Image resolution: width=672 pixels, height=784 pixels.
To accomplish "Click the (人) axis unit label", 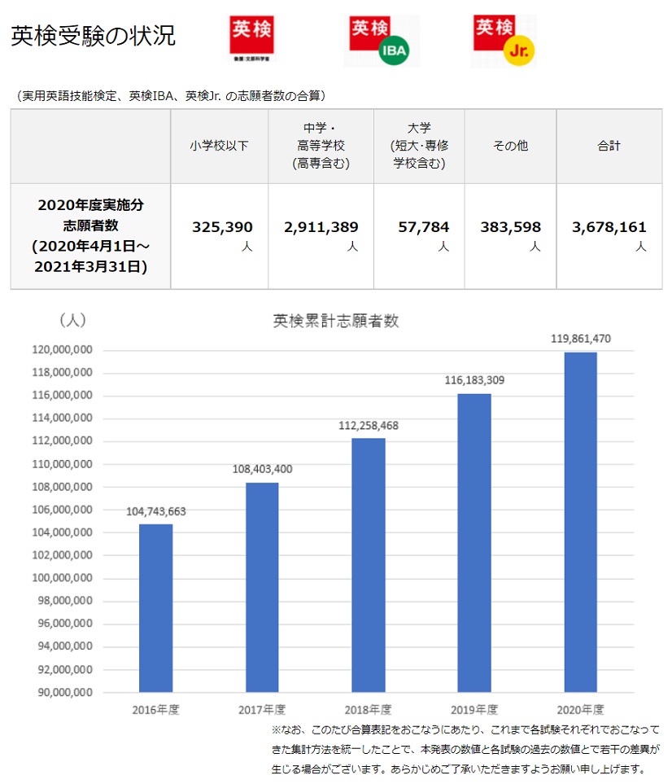I will [73, 319].
